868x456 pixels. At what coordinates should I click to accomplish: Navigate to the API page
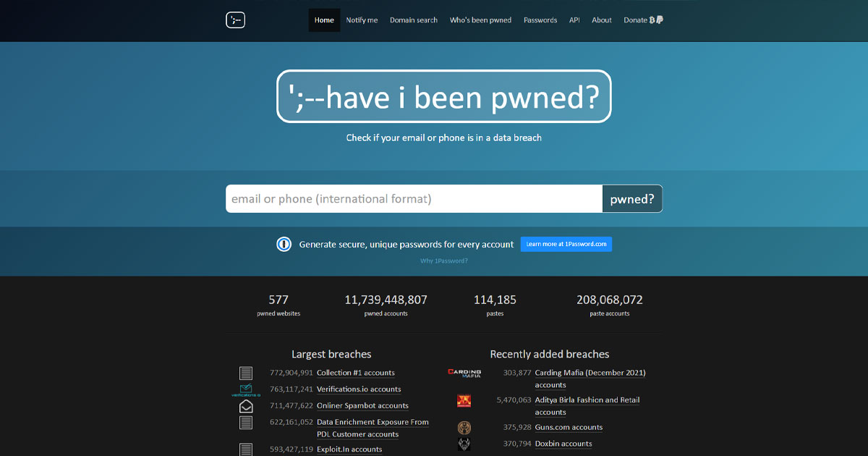pos(574,20)
